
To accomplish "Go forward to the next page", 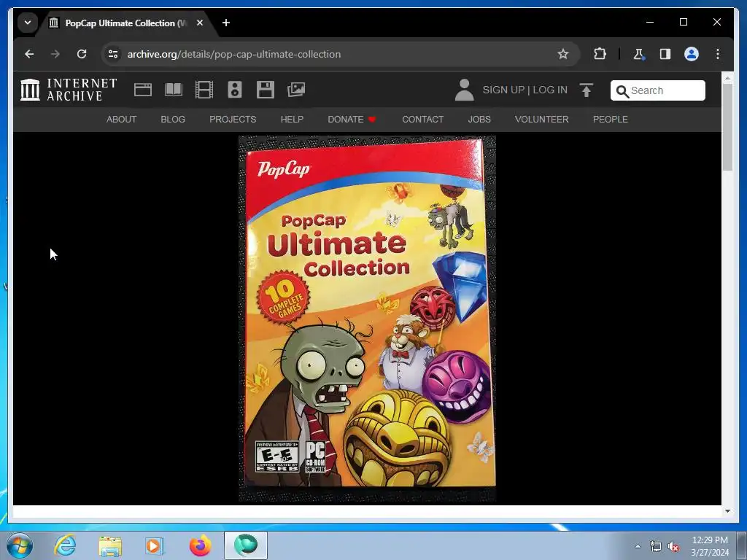I will tap(55, 54).
